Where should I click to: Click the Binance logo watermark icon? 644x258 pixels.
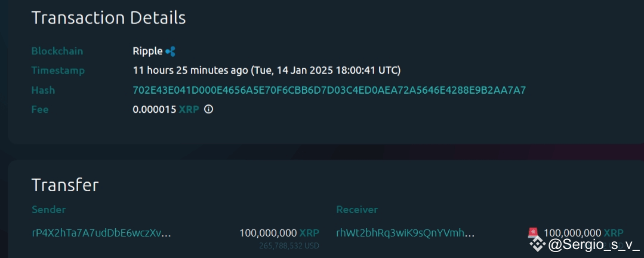tap(538, 244)
